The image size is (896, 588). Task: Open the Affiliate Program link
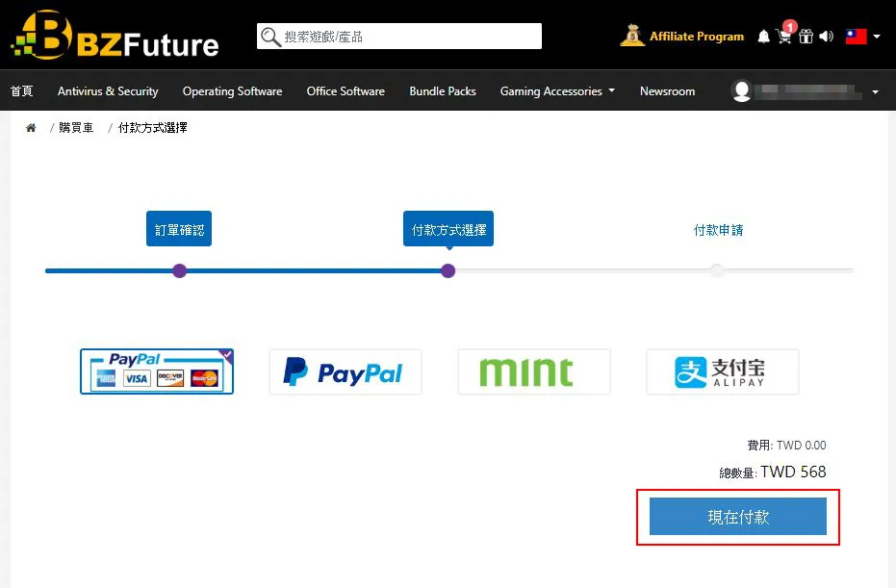point(697,37)
